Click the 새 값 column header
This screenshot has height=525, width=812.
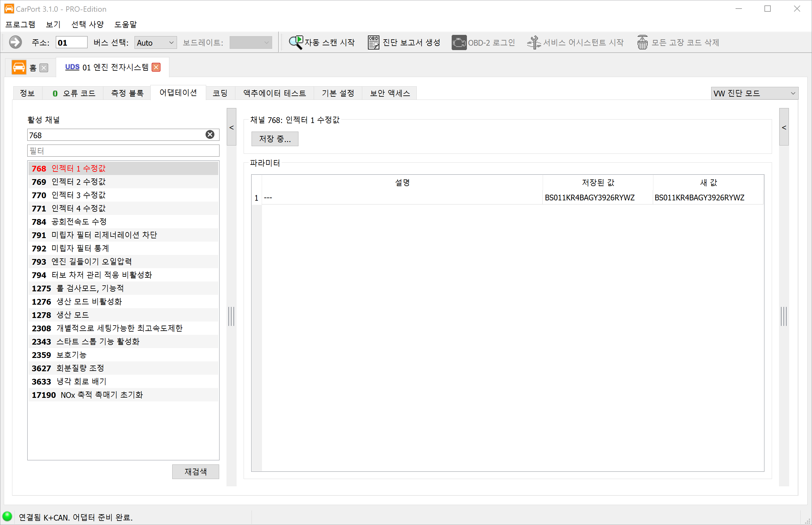tap(708, 183)
